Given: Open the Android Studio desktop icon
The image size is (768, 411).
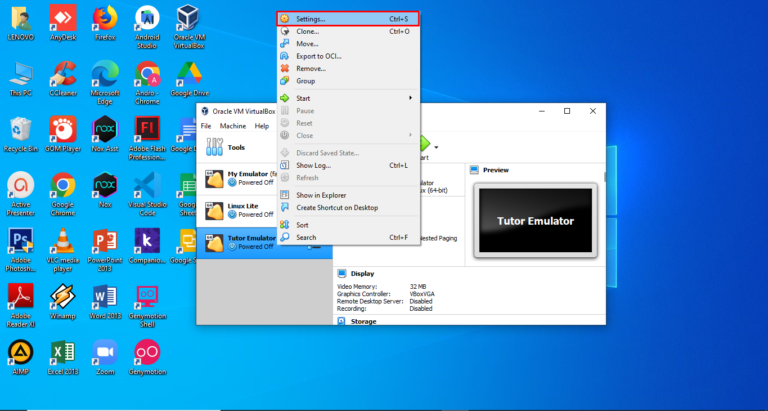Looking at the screenshot, I should point(147,27).
